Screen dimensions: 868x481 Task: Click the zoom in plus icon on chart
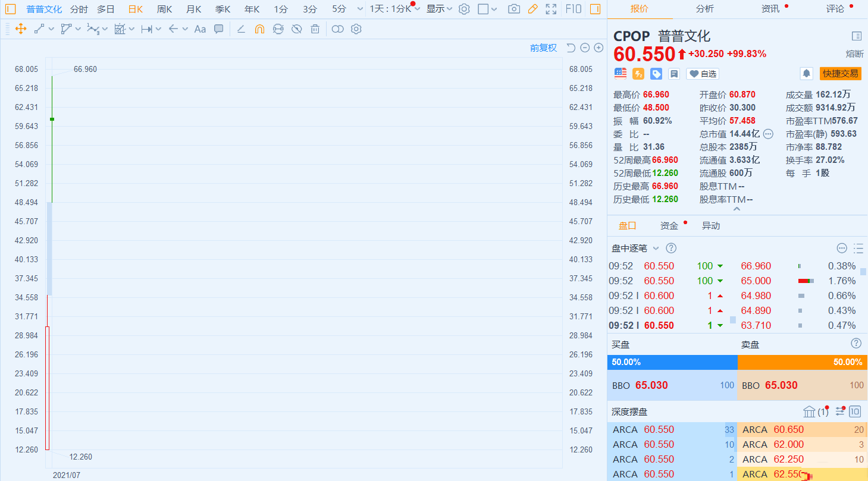[x=598, y=48]
